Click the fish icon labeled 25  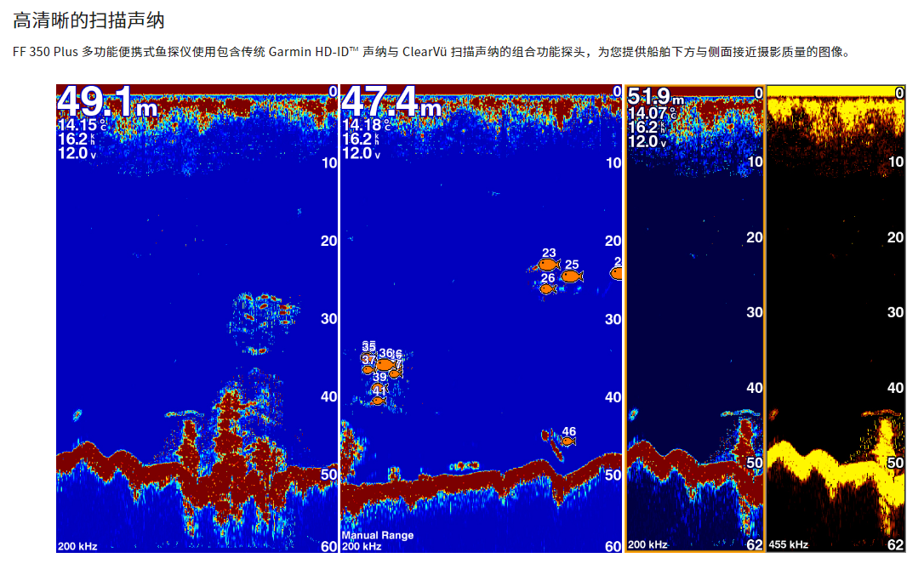[572, 276]
